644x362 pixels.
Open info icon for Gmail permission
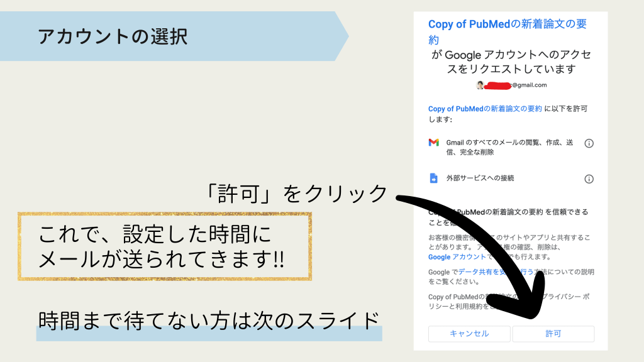coord(589,143)
